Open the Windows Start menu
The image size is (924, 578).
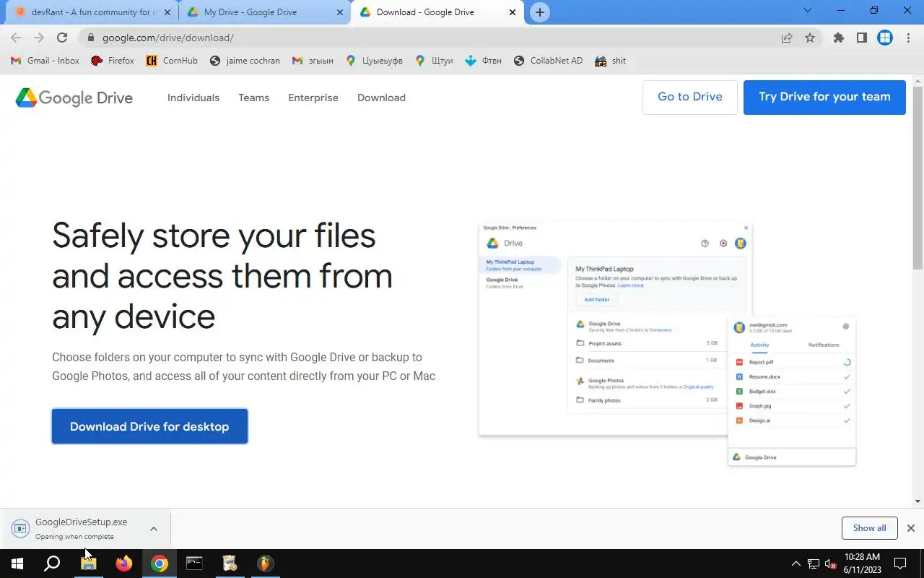pyautogui.click(x=17, y=564)
